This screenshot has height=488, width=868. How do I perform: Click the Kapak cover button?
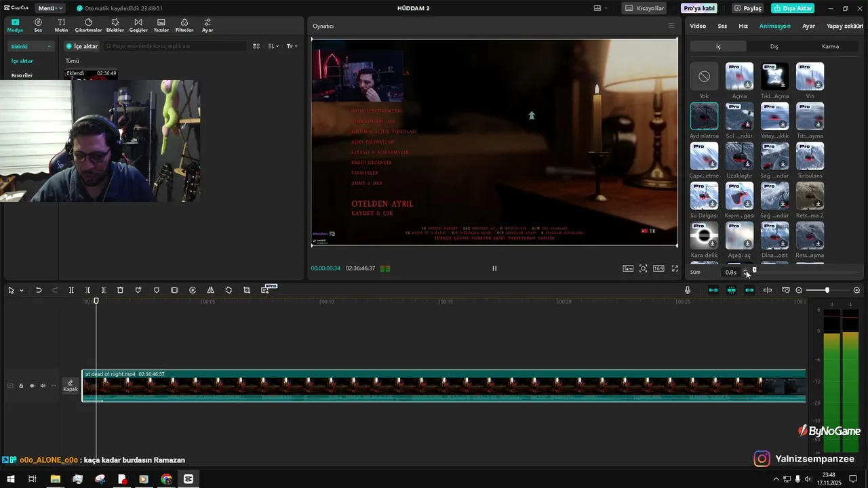click(71, 386)
